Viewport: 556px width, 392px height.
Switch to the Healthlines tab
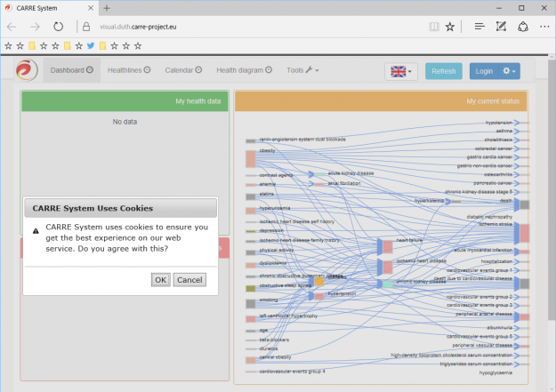tap(128, 70)
